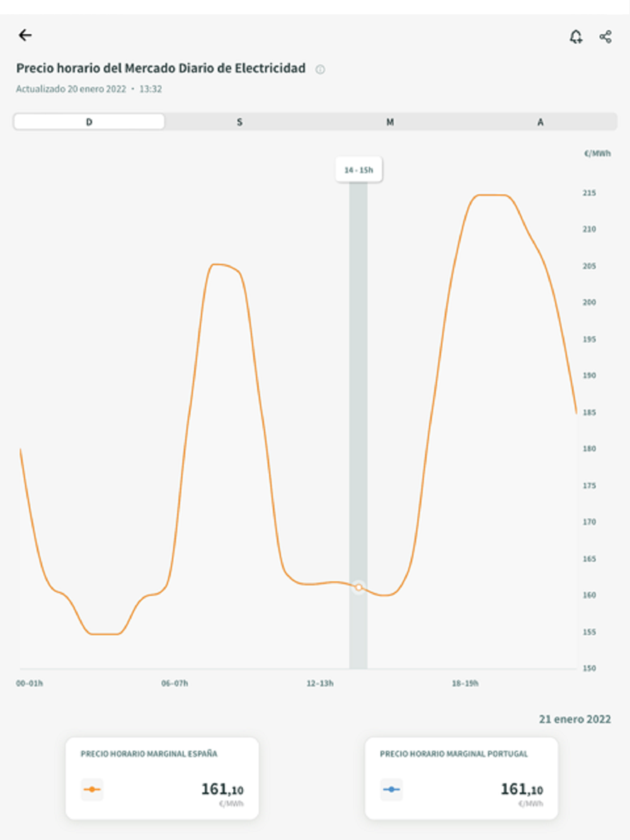Click the highlighted data point on curve
630x840 pixels.
[x=358, y=587]
